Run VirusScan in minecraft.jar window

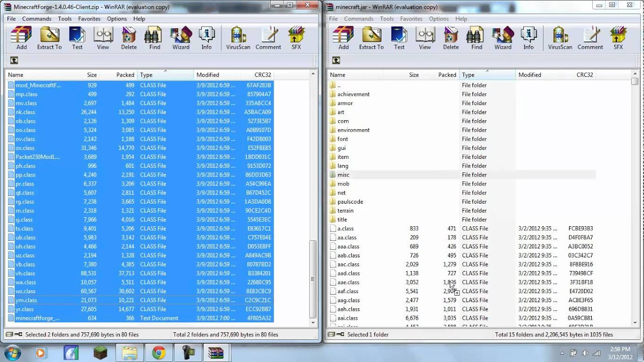(560, 38)
